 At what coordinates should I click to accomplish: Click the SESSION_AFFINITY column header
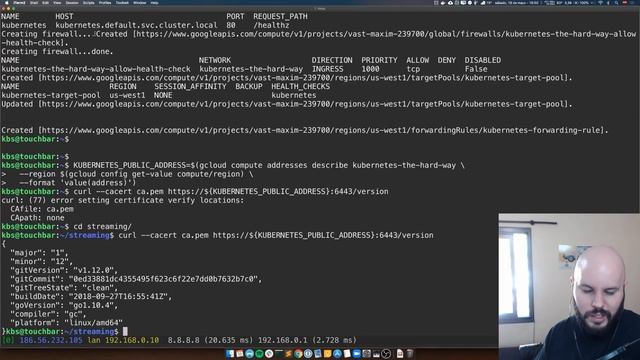190,87
